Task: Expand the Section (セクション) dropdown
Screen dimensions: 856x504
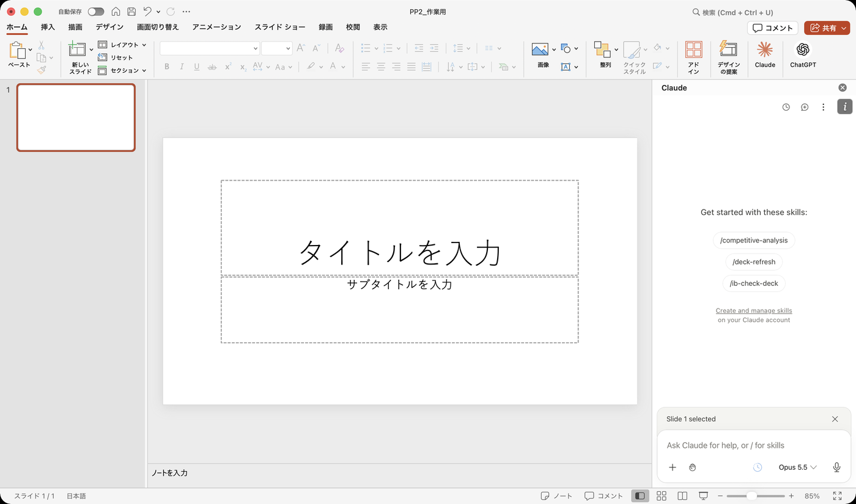Action: click(x=122, y=70)
